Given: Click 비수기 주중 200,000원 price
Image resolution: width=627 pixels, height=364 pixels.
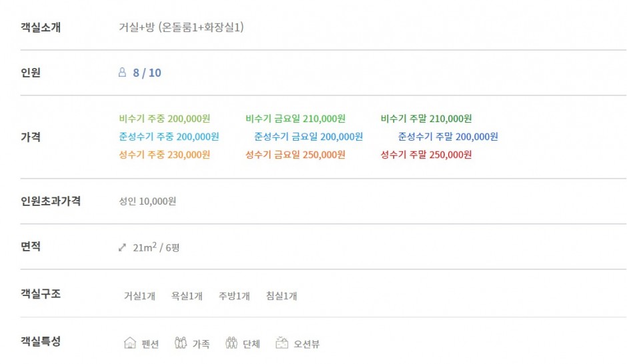Looking at the screenshot, I should (x=164, y=119).
